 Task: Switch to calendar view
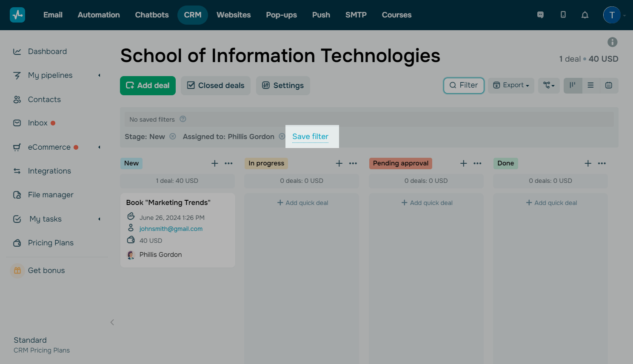(609, 85)
